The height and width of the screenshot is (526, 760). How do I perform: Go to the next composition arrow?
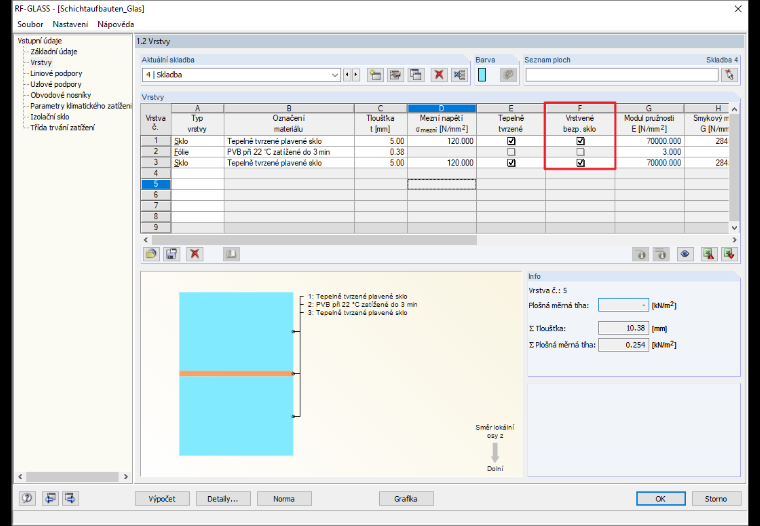tap(356, 75)
